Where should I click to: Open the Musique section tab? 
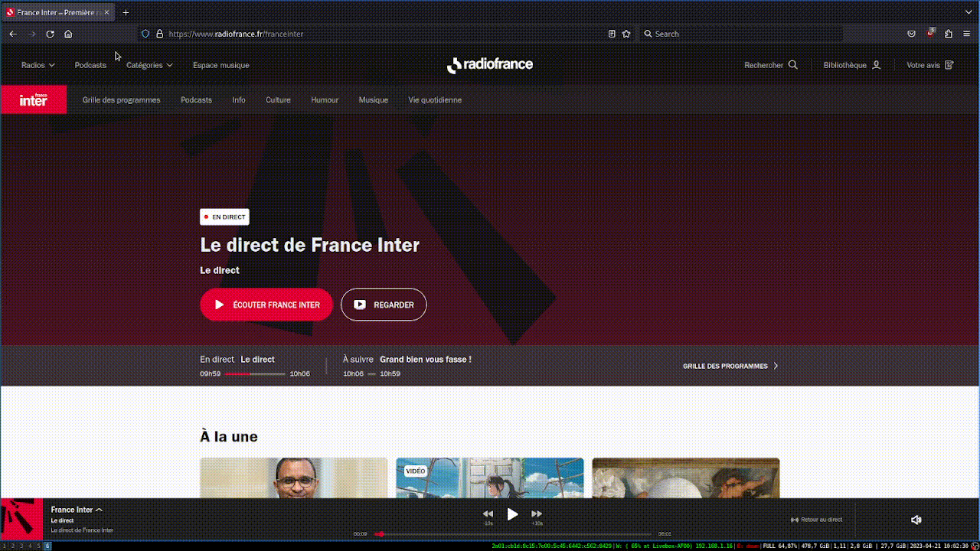pyautogui.click(x=374, y=99)
